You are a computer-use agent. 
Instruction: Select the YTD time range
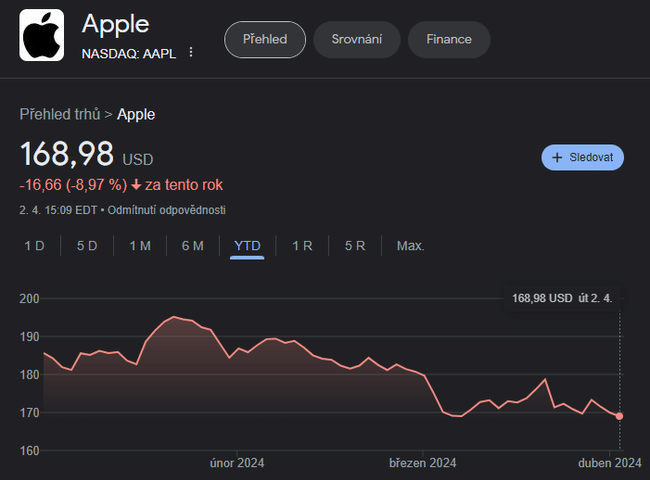[x=246, y=245]
